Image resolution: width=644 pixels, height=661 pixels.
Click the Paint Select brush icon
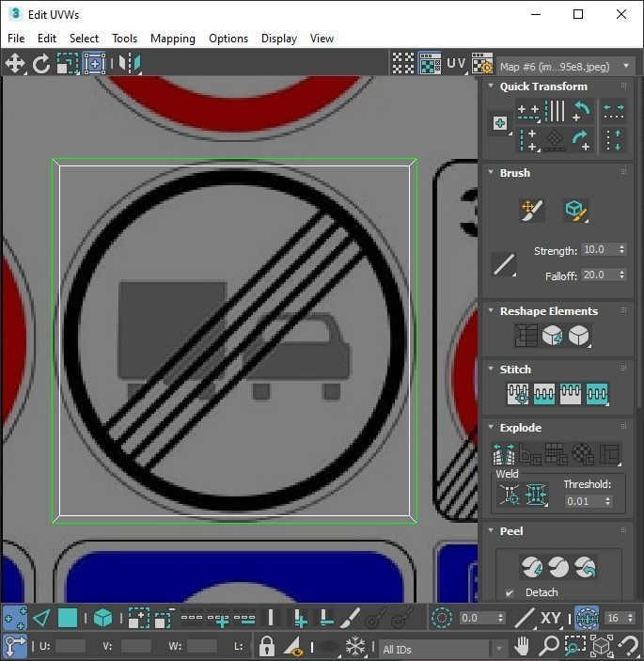[x=350, y=618]
